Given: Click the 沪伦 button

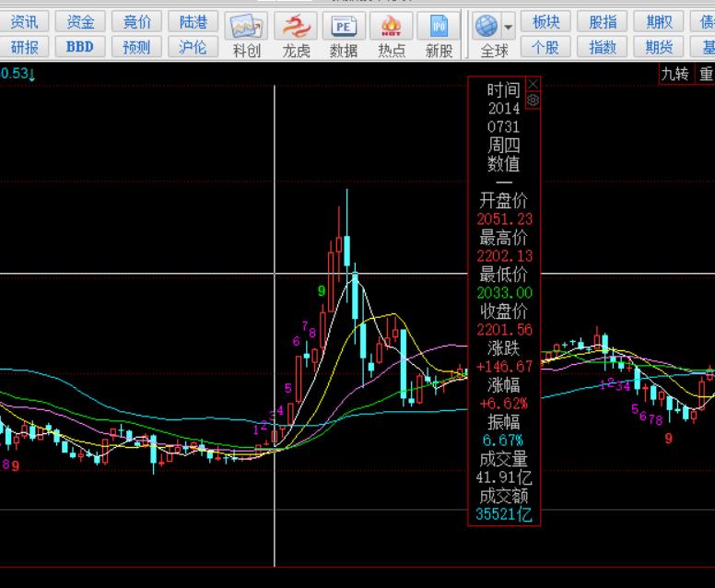Looking at the screenshot, I should [193, 46].
